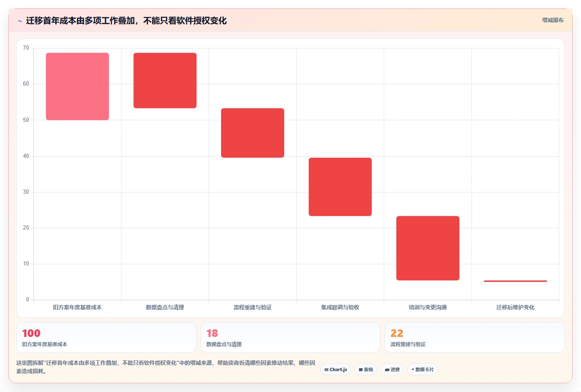Open the stat card showing 100
Screen dimensions: 581x392
pyautogui.click(x=106, y=337)
